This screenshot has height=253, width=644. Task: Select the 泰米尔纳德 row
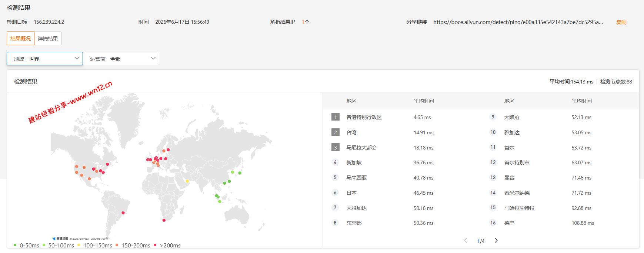560,193
